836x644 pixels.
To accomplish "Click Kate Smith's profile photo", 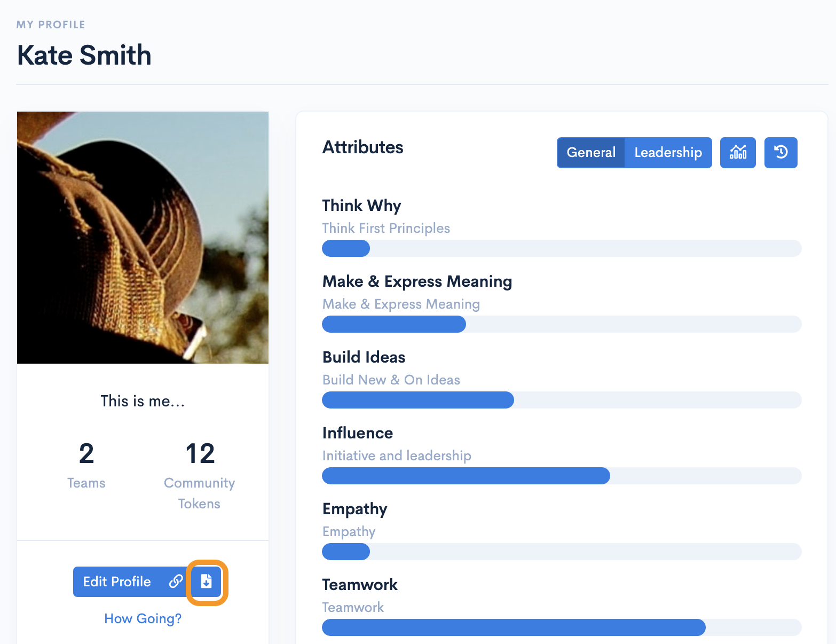I will [143, 238].
